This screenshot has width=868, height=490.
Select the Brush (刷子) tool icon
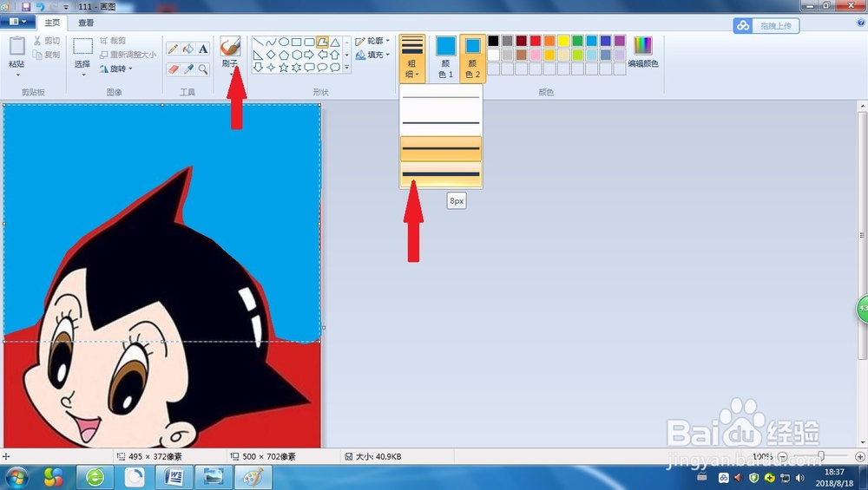[x=230, y=47]
